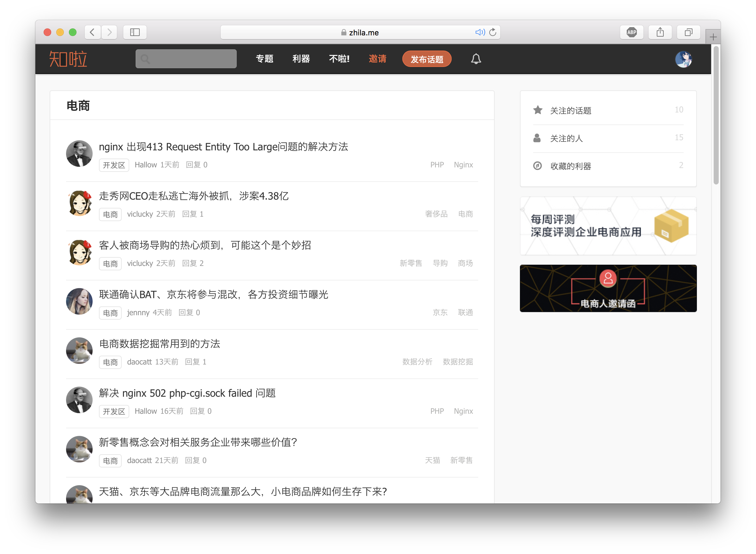Select the 邀请 navigation item
This screenshot has width=756, height=554.
[377, 59]
